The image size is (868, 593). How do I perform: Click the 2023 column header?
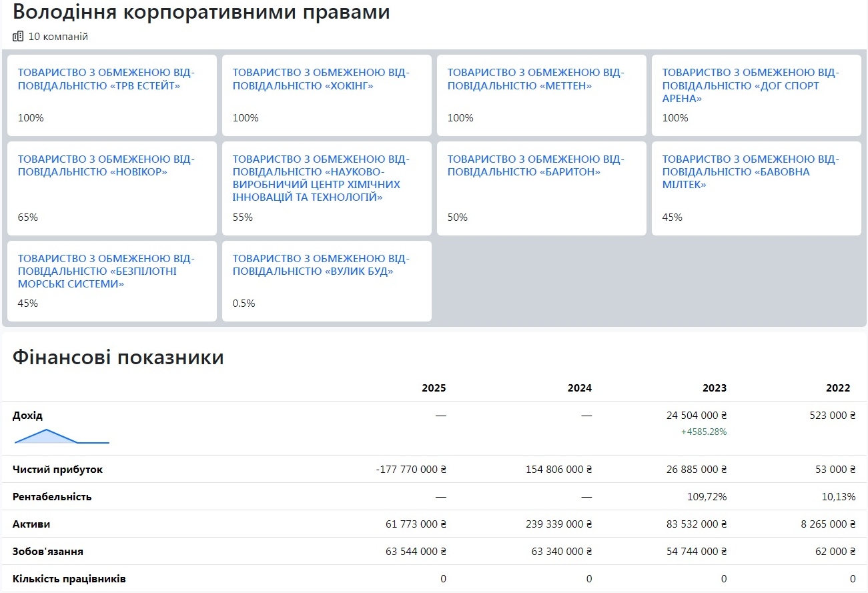715,388
